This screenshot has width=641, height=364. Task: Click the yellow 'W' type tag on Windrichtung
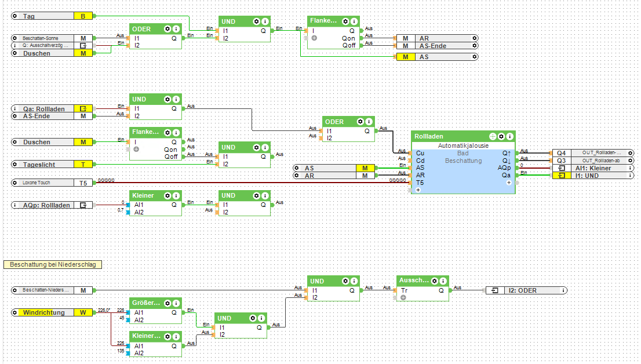tap(83, 312)
